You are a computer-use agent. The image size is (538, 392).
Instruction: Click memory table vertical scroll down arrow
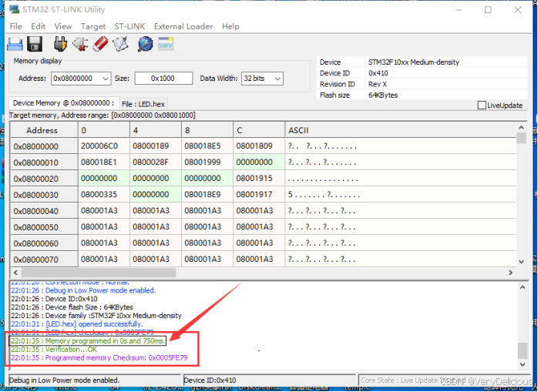point(521,262)
